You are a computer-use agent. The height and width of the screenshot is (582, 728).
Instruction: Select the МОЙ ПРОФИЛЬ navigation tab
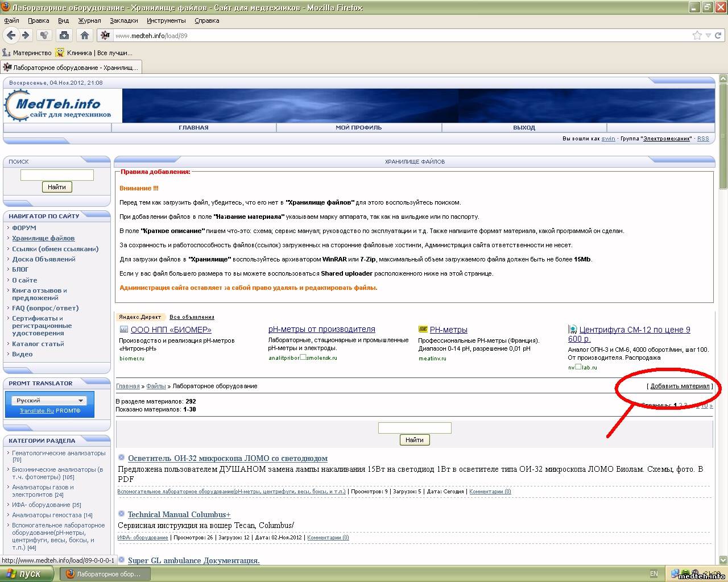click(x=358, y=128)
